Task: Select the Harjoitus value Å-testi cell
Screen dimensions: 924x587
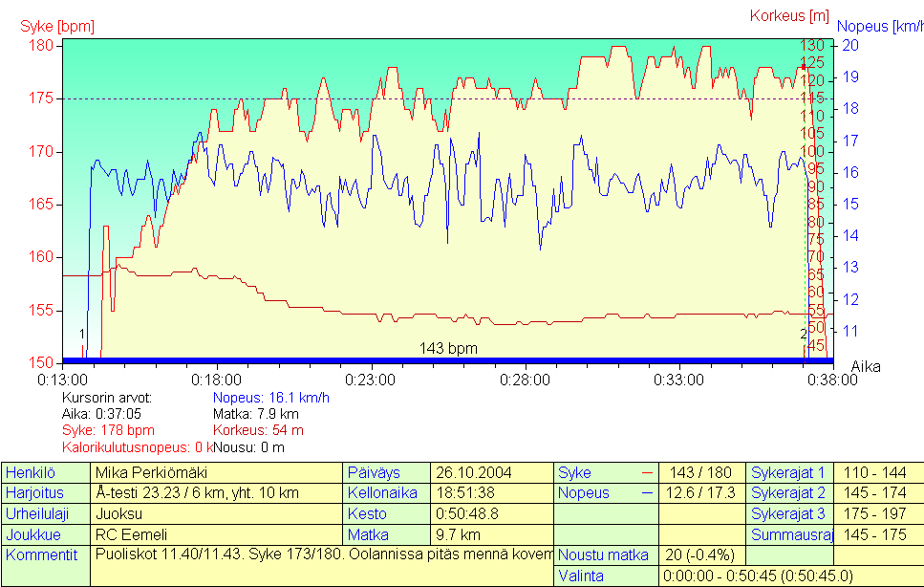Action: pyautogui.click(x=198, y=493)
